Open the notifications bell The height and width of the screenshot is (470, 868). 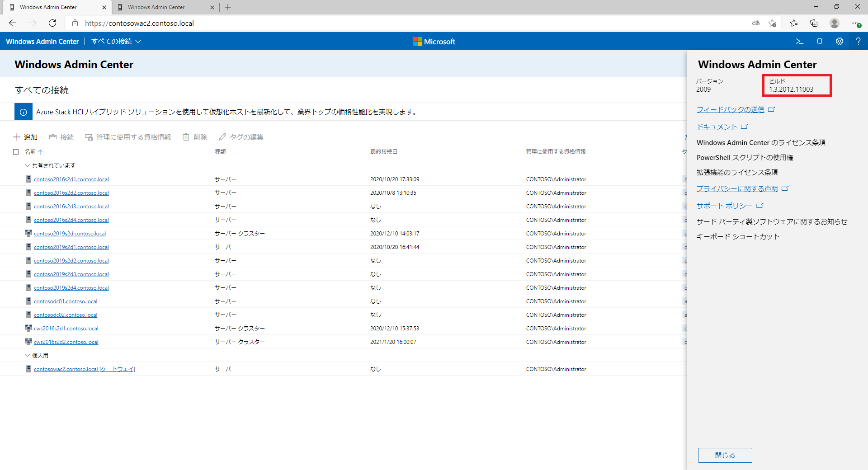coord(820,41)
